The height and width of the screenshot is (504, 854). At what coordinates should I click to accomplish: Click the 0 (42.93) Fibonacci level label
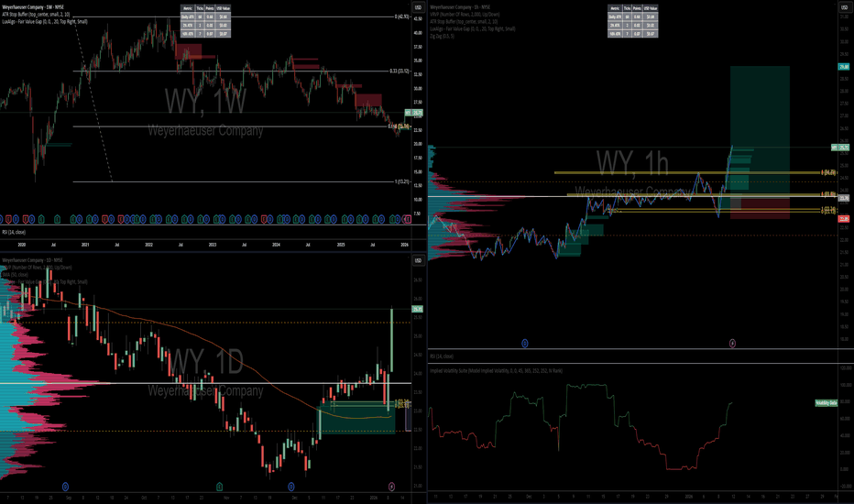pos(401,16)
